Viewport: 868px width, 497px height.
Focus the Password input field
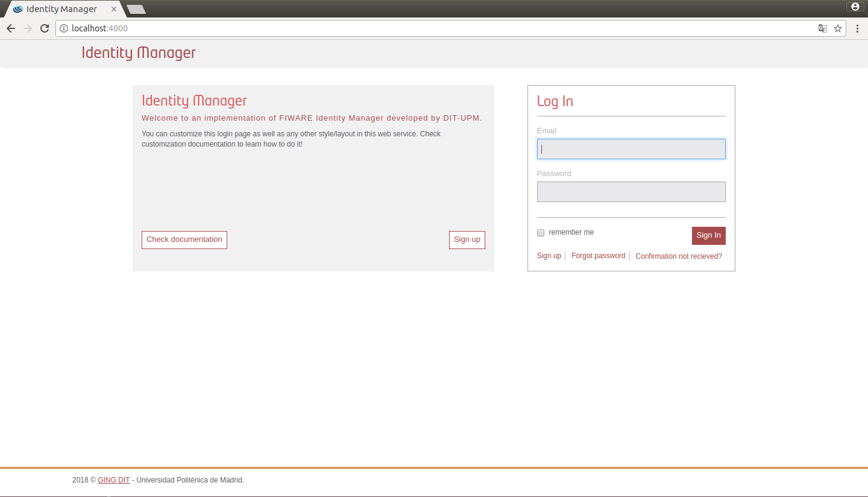click(x=631, y=192)
